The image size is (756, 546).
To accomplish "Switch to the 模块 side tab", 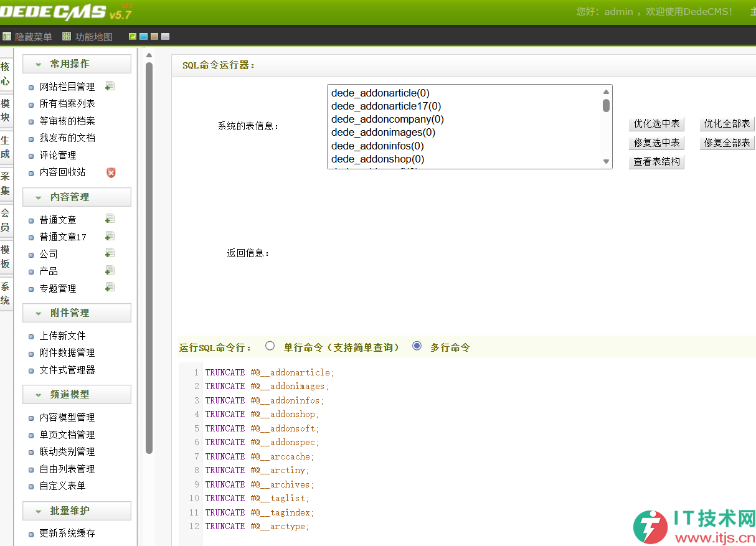I will (x=6, y=110).
